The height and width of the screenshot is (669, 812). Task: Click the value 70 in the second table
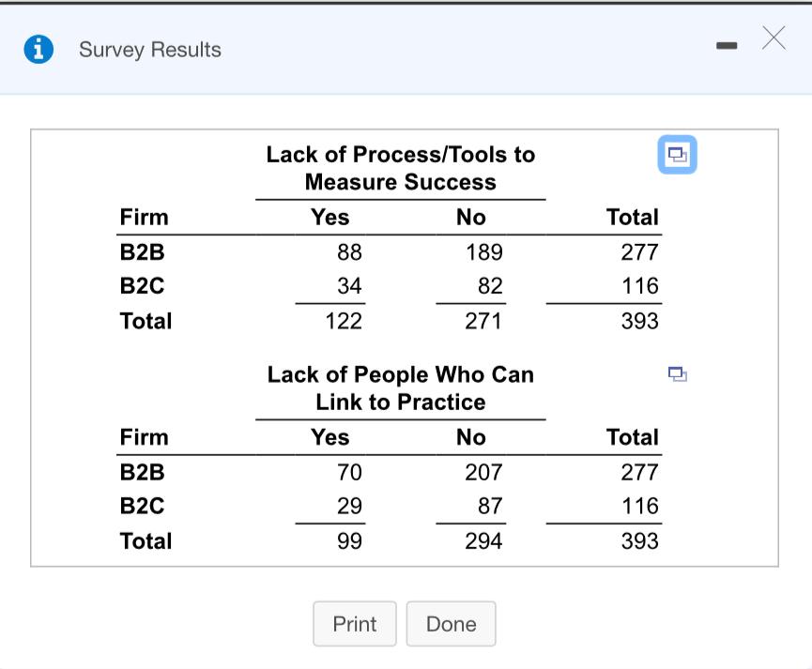(x=349, y=472)
